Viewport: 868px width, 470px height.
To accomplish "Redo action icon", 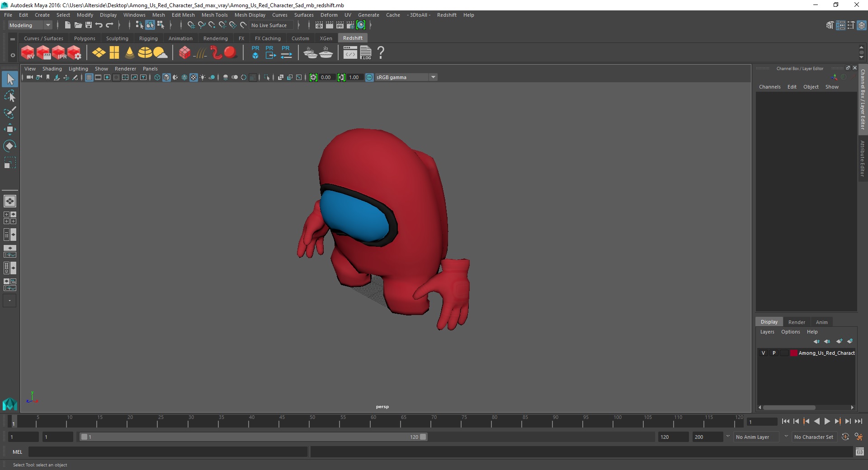I will click(109, 25).
